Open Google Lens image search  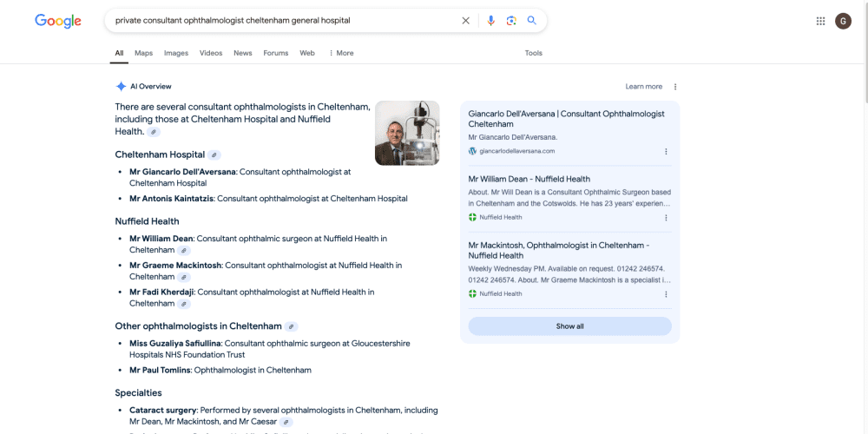[x=511, y=21]
